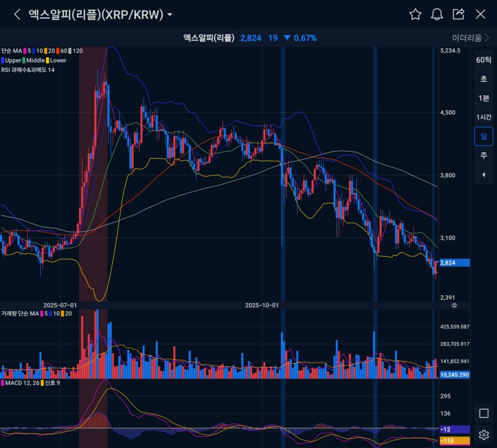This screenshot has width=497, height=448.
Task: Choose the 1시간 interval tab
Action: point(483,117)
